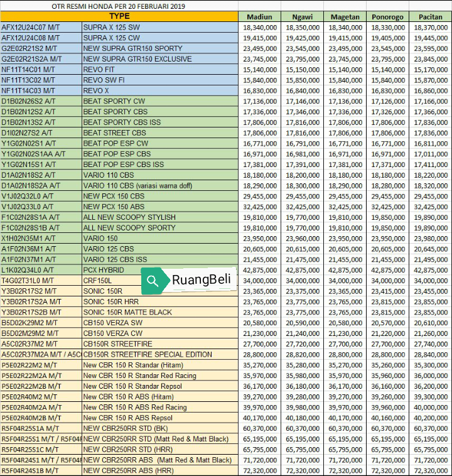
Task: Click the VARIO 125 CBS ISS cell
Action: (x=160, y=259)
